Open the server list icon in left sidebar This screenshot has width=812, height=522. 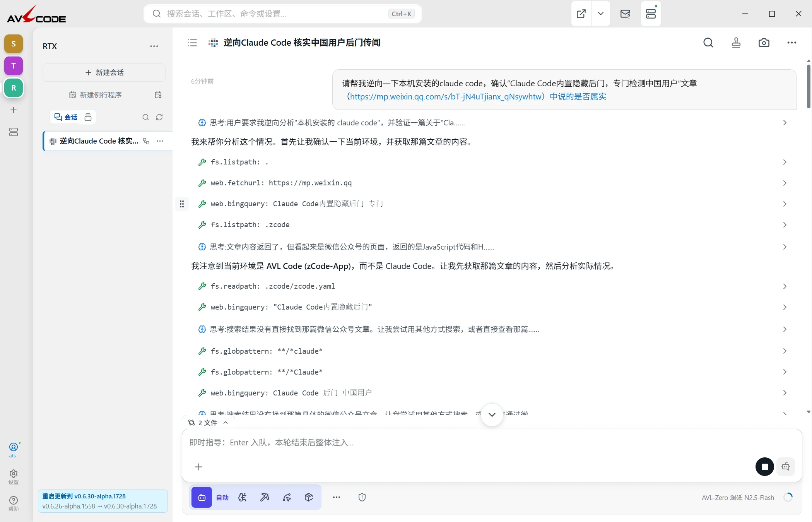(14, 132)
